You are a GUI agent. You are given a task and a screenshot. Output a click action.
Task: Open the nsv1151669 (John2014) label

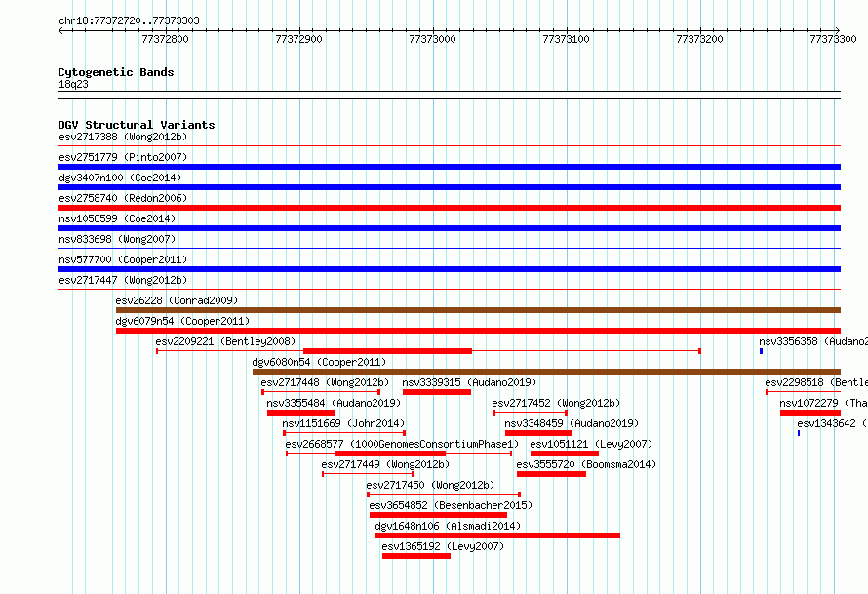click(x=343, y=423)
